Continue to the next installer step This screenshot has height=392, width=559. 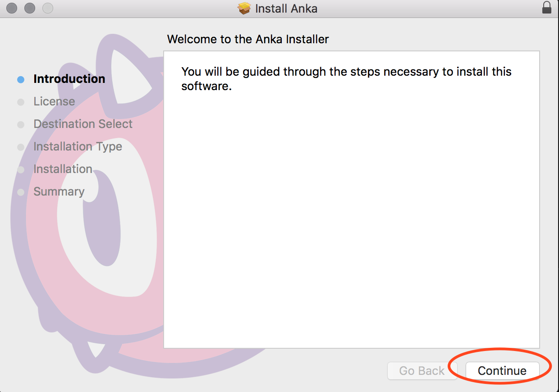click(502, 371)
